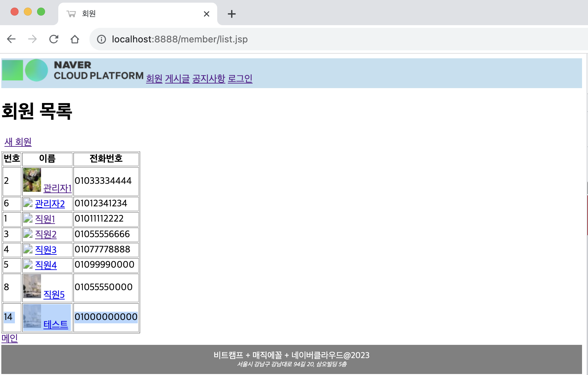Open member 테스트 details
The height and width of the screenshot is (375, 588).
(56, 324)
